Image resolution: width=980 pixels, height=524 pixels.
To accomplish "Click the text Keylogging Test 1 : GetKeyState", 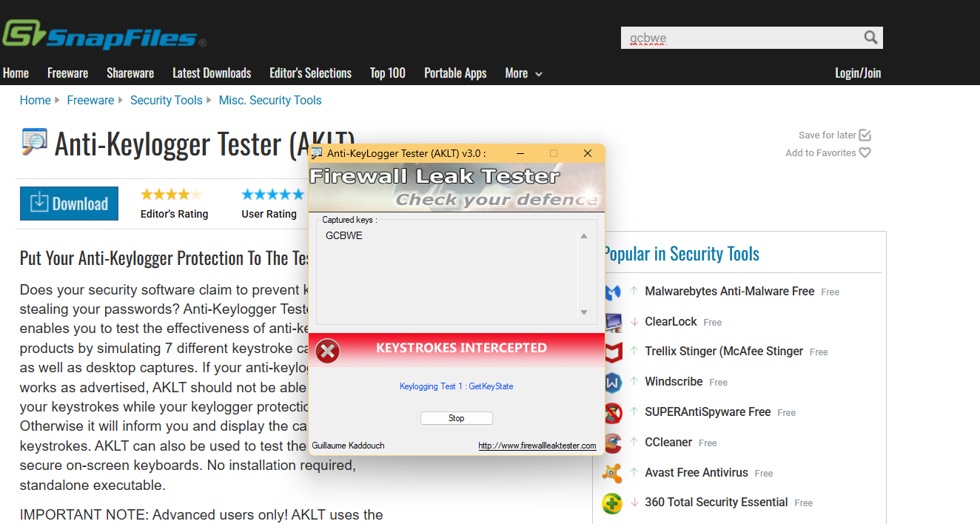I will click(x=457, y=386).
